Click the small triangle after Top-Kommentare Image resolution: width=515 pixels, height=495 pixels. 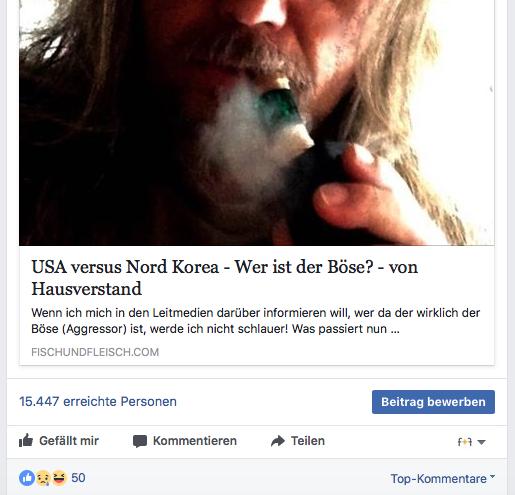coord(492,476)
